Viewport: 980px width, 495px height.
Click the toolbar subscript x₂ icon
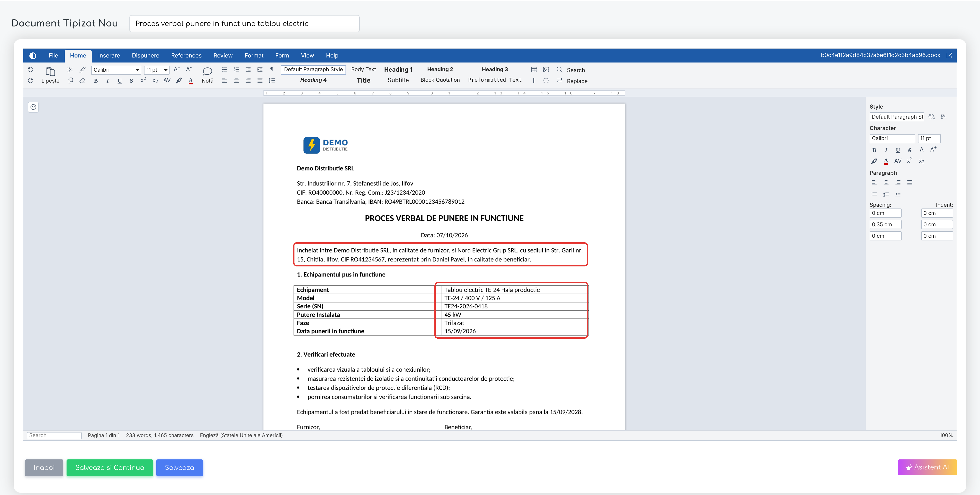[155, 80]
